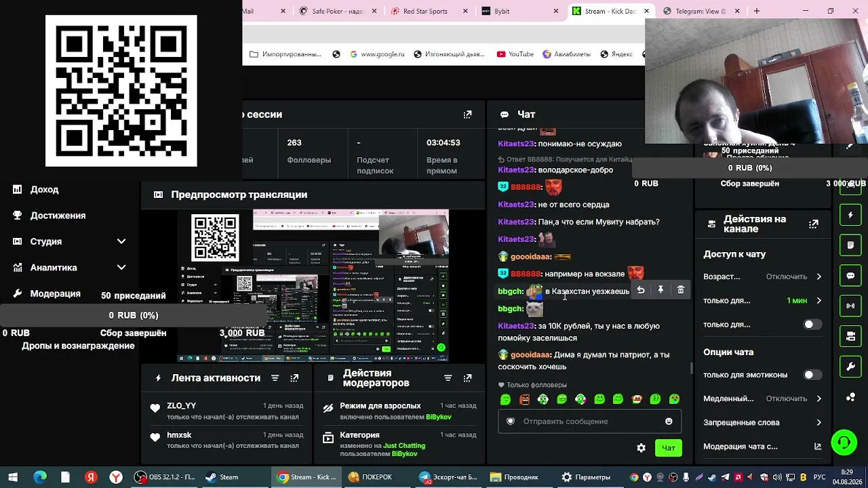Pop out the stream preview session panel

click(x=467, y=115)
